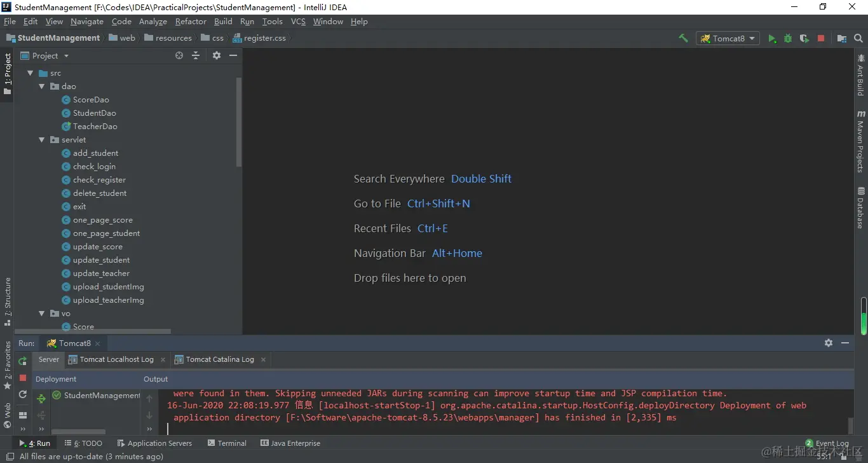Toggle the Maven Projects side panel
Viewport: 868px width, 463px height.
click(861, 141)
